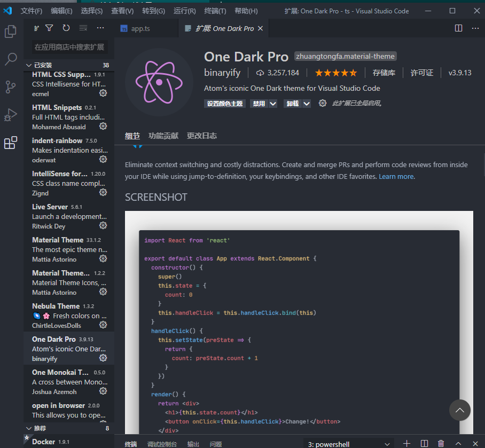Open the Search view in activity bar
The image size is (485, 448).
[11, 59]
